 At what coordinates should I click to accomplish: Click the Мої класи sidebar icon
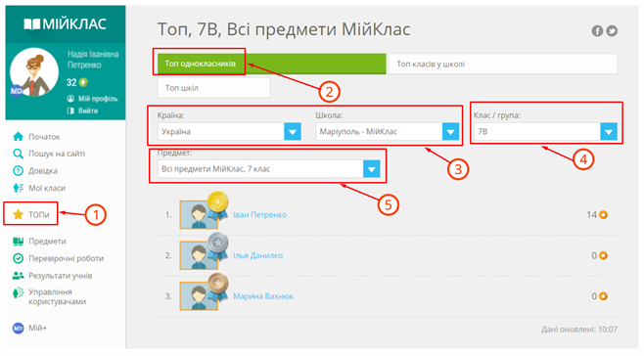coord(18,188)
